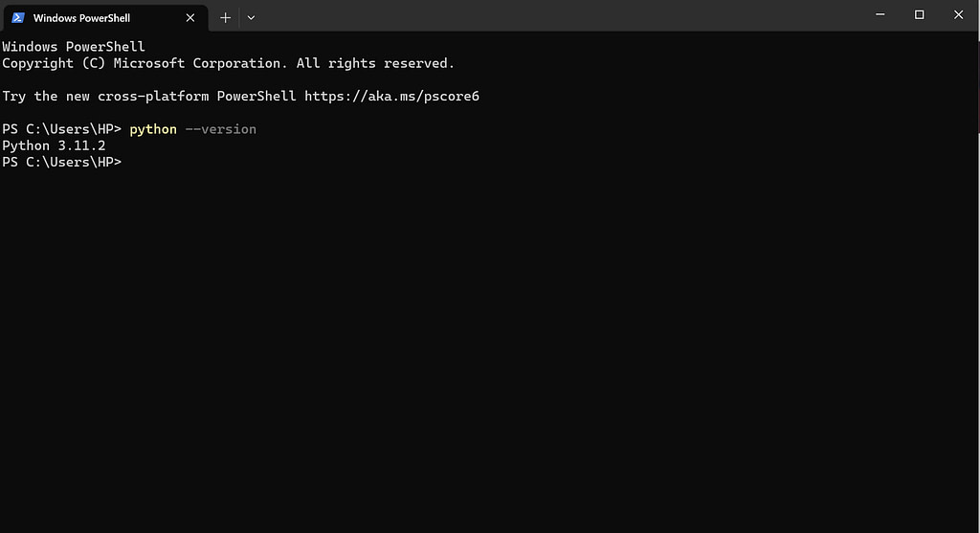
Task: Click the Copyright Microsoft Corporation line
Action: pos(228,64)
